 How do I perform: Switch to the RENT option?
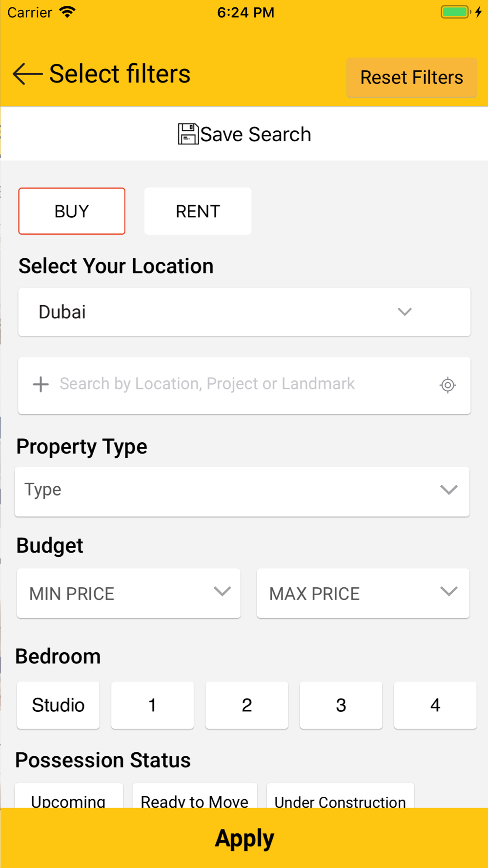198,211
